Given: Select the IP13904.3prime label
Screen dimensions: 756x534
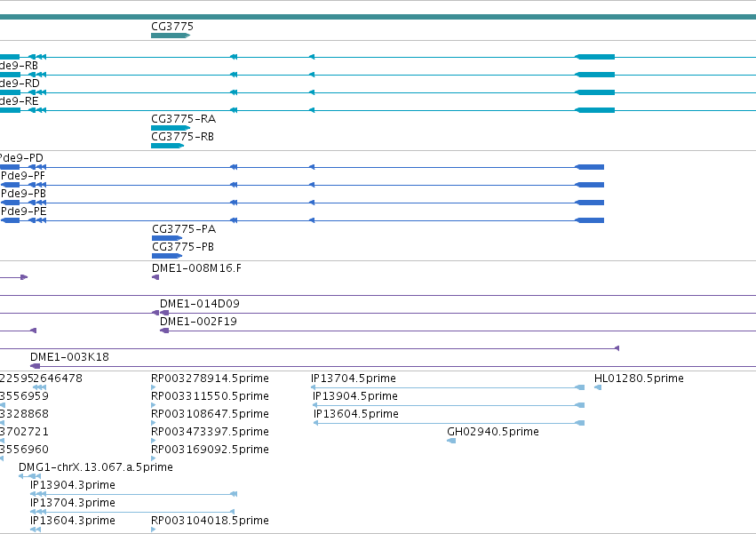Looking at the screenshot, I should (73, 485).
